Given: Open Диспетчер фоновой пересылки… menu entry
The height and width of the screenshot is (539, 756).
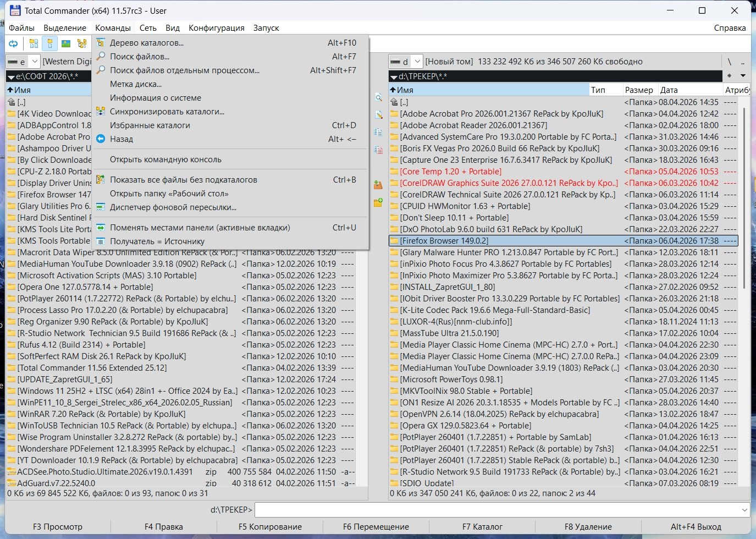Looking at the screenshot, I should (x=230, y=207).
